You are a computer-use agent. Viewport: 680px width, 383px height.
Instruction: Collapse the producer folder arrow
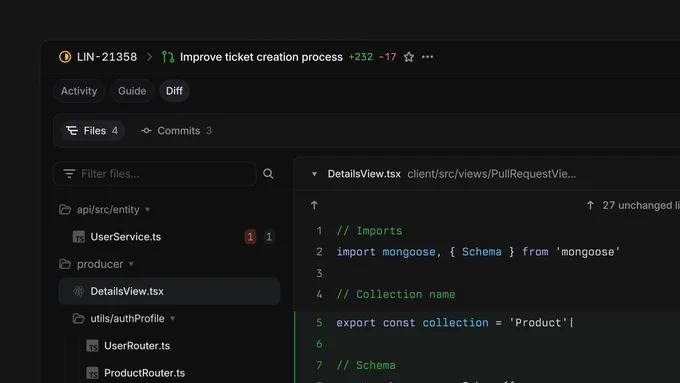click(131, 264)
